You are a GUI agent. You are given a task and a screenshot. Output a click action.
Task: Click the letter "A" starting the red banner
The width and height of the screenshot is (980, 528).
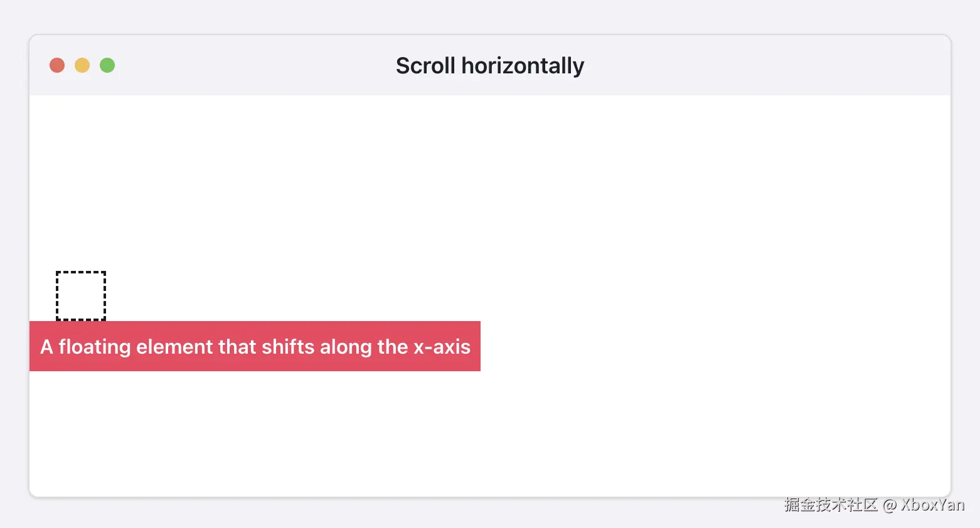point(46,347)
